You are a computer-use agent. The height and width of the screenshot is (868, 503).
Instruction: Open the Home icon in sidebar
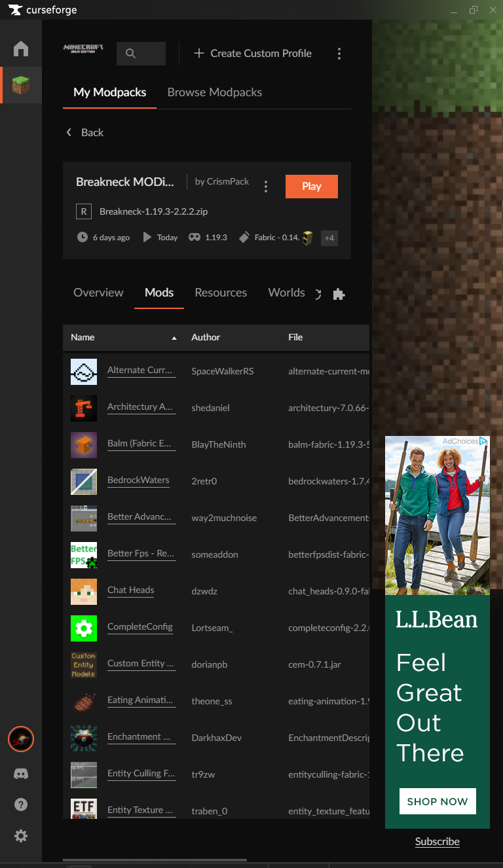21,49
